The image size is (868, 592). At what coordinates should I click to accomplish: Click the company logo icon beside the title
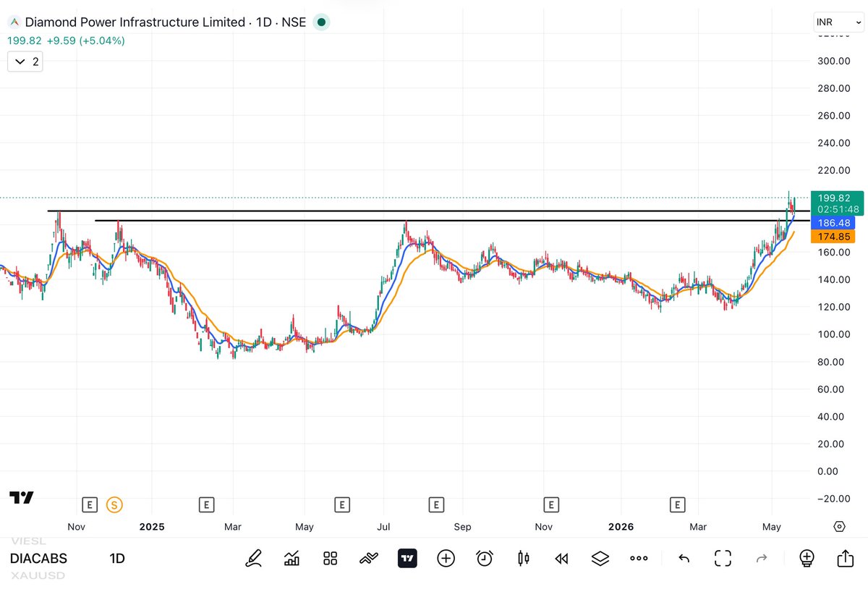pyautogui.click(x=14, y=22)
